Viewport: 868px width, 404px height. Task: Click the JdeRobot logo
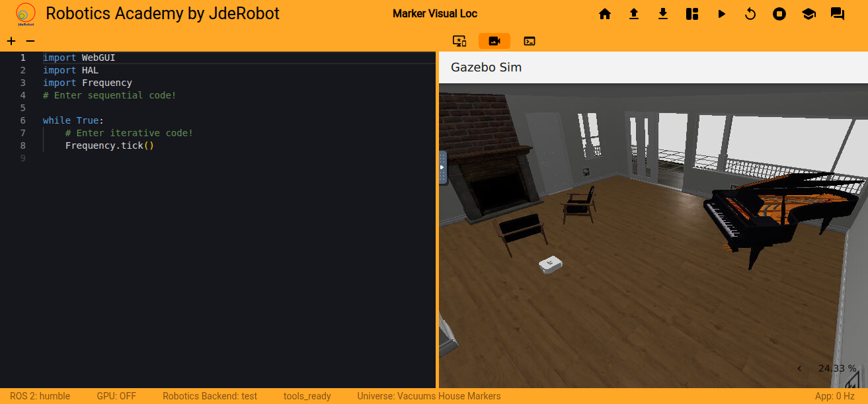pos(26,14)
